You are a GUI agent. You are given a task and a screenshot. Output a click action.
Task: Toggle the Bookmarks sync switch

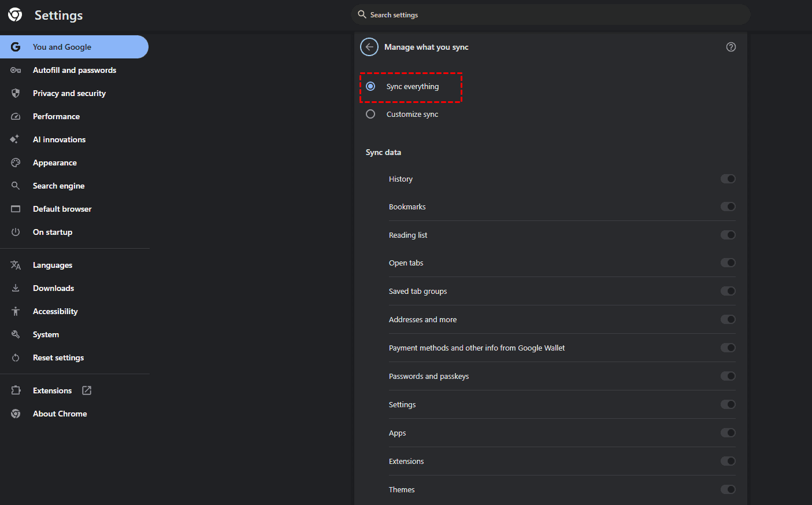coord(728,207)
